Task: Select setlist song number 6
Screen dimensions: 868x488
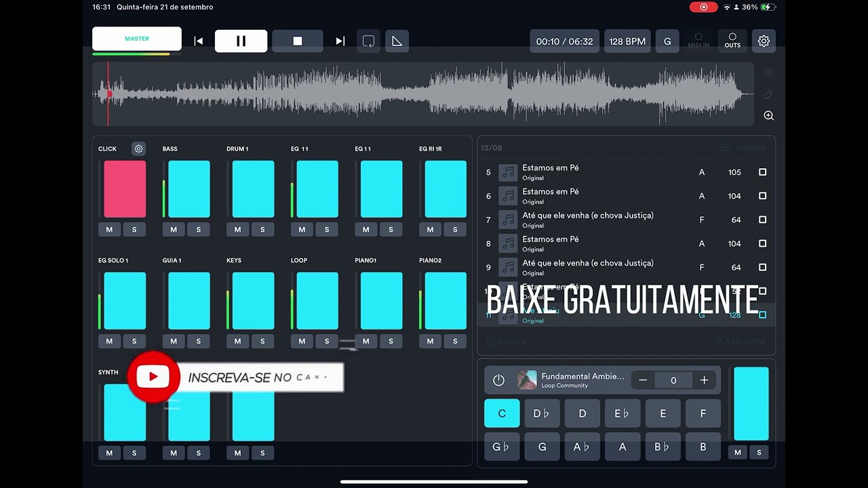Action: pos(627,196)
